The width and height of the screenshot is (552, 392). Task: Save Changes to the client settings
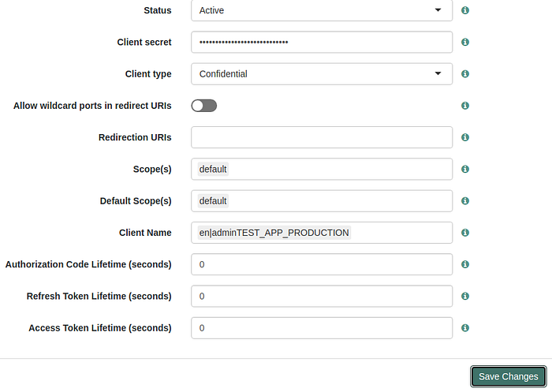coord(509,376)
